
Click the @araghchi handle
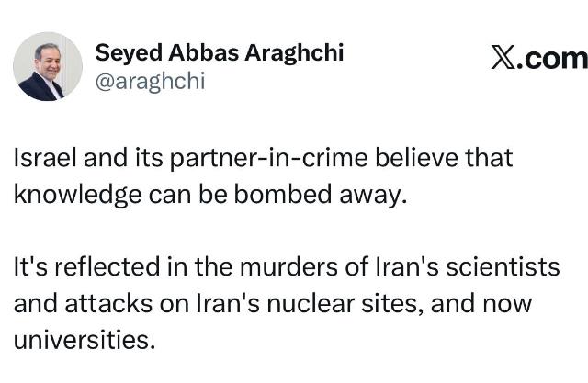[150, 82]
